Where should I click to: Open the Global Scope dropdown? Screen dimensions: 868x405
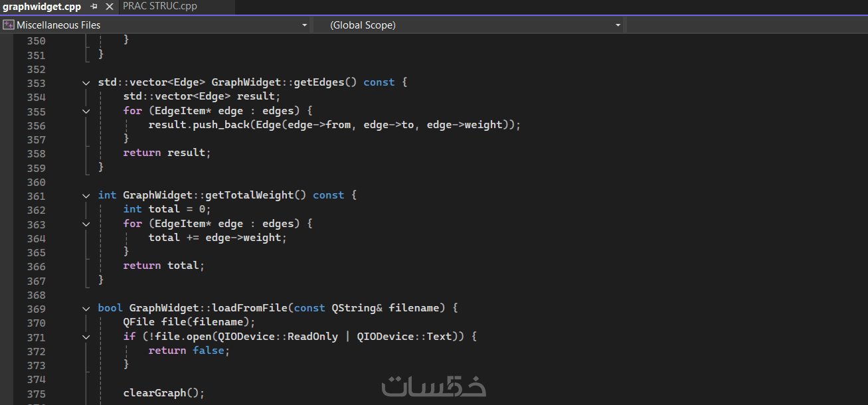(618, 25)
